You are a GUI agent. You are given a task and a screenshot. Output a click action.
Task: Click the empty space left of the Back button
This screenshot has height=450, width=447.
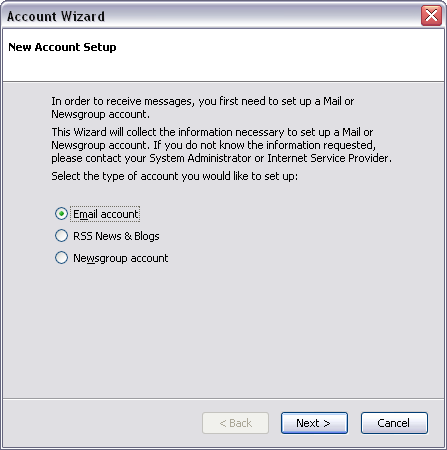[100, 423]
